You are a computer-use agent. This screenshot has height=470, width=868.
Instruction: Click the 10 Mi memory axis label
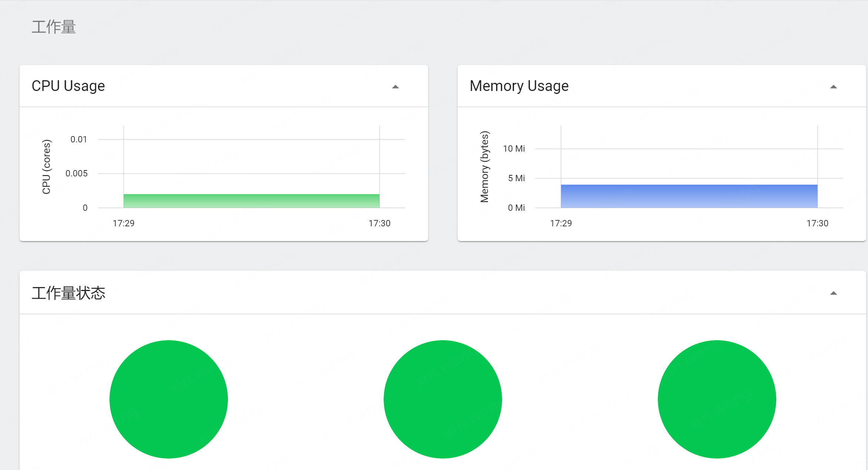[x=514, y=149]
